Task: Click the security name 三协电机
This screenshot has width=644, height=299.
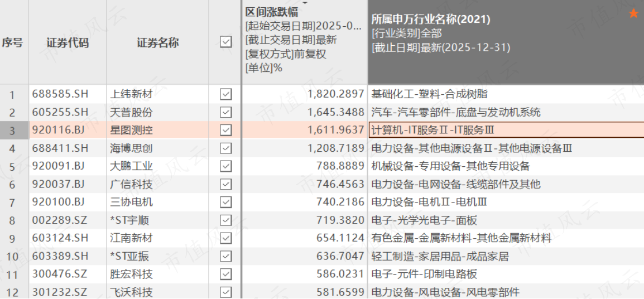Action: click(x=132, y=202)
